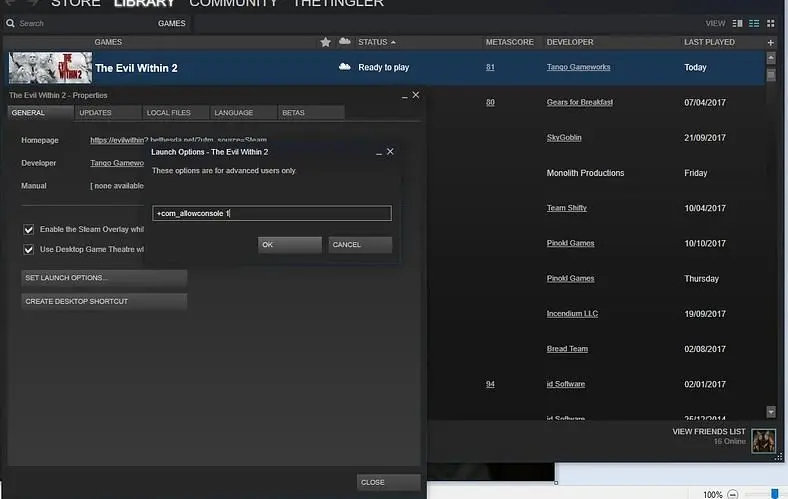
Task: Click the library Search field
Action: (x=80, y=23)
